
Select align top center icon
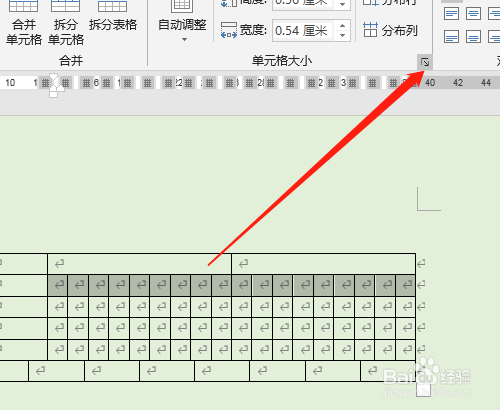click(473, 13)
